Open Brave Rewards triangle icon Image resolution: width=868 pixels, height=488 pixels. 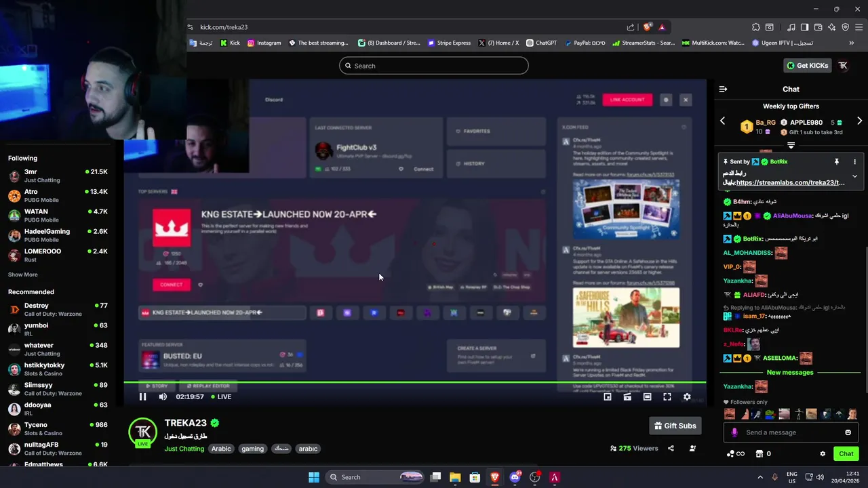click(x=662, y=27)
